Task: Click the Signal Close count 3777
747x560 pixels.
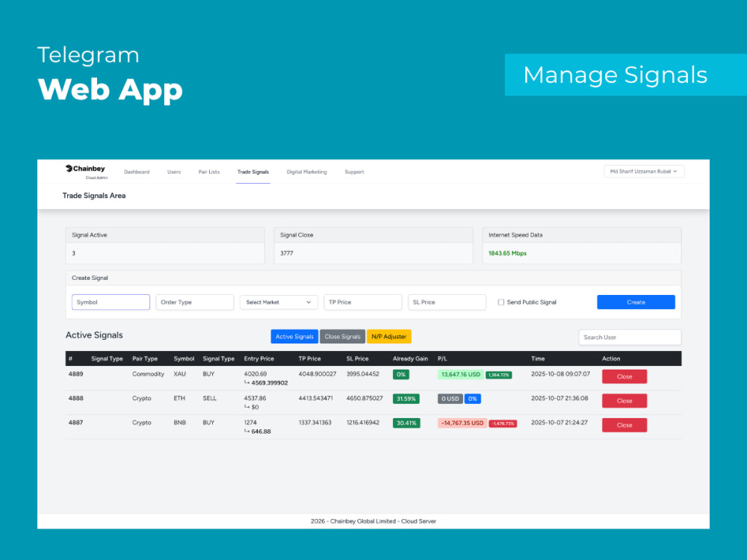Action: (287, 253)
